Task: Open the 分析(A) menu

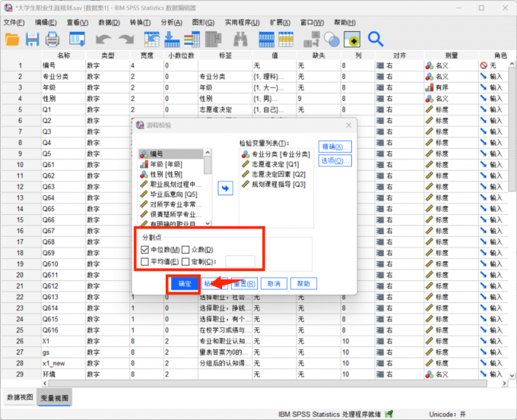Action: tap(172, 22)
